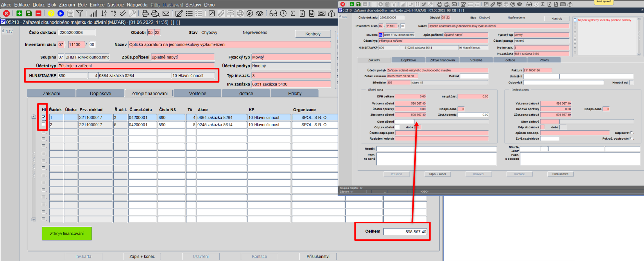The width and height of the screenshot is (644, 261).
Task: Click the printer icon in left window toolbar
Action: 145,13
